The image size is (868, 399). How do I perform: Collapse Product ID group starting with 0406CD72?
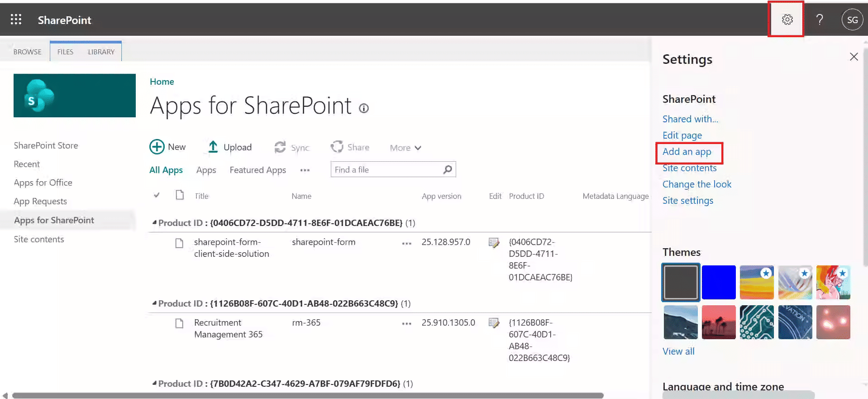[154, 222]
